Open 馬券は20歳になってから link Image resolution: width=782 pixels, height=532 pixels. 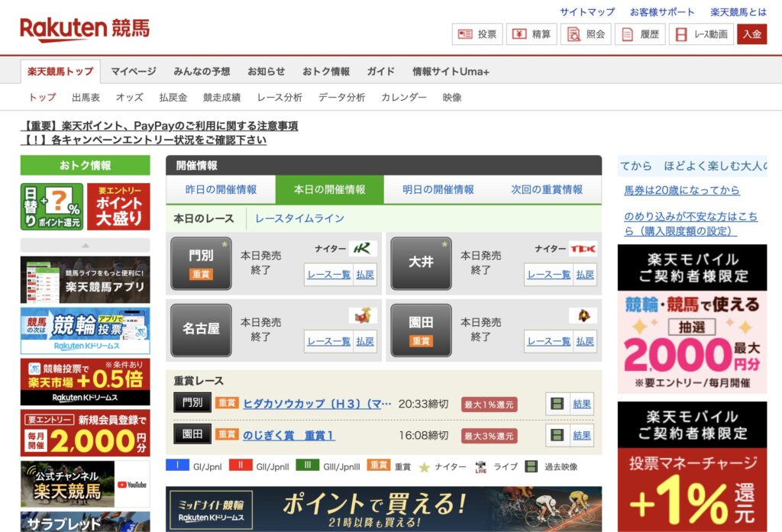(681, 190)
